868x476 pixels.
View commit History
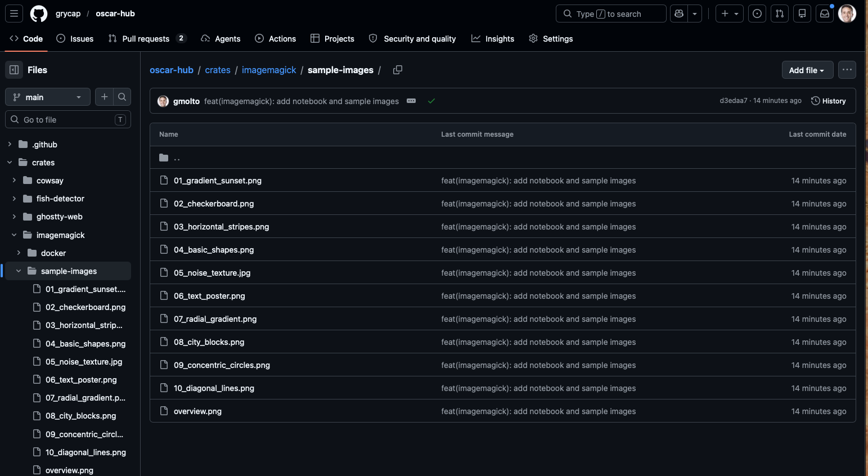click(828, 101)
